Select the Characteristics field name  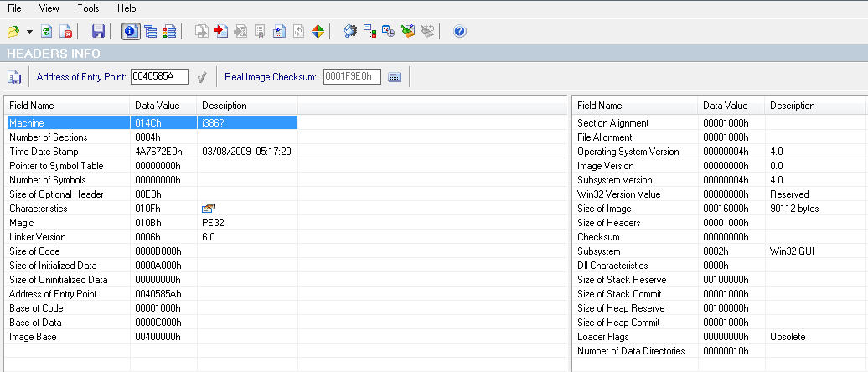[39, 209]
